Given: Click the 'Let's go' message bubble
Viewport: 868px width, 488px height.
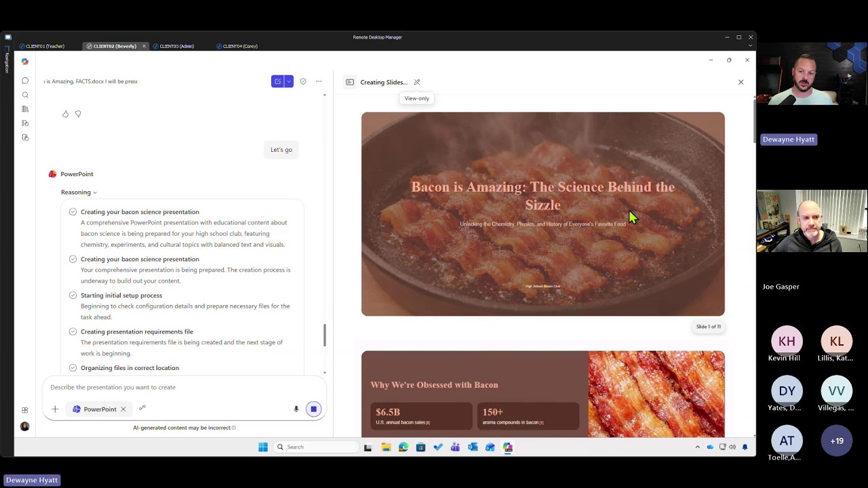Looking at the screenshot, I should point(281,150).
